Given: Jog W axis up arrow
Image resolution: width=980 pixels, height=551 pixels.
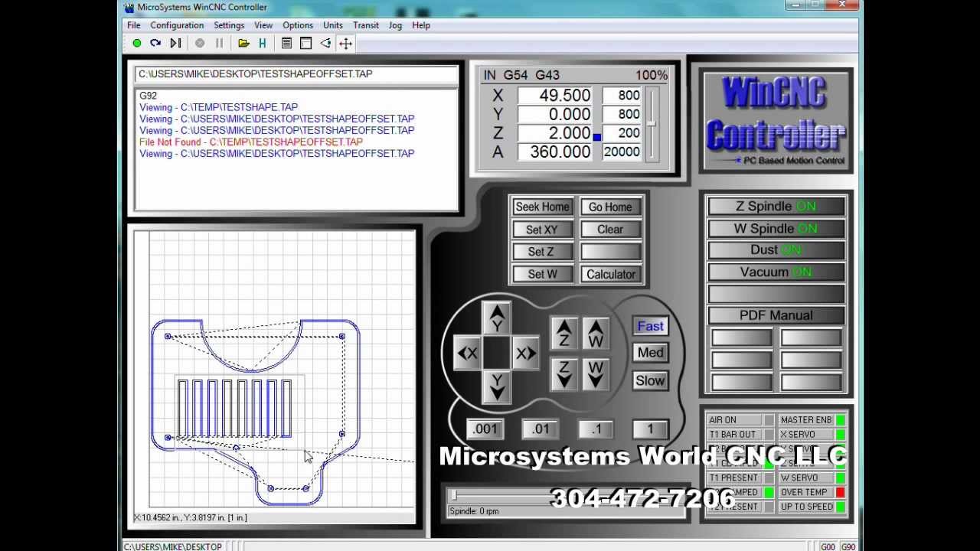Looking at the screenshot, I should pyautogui.click(x=596, y=334).
